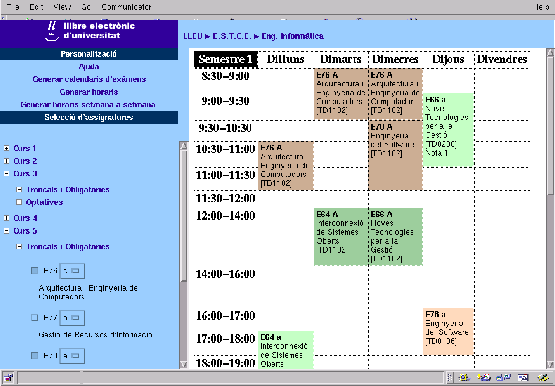Click the Curs 3 label link
This screenshot has width=555, height=386.
pos(25,174)
